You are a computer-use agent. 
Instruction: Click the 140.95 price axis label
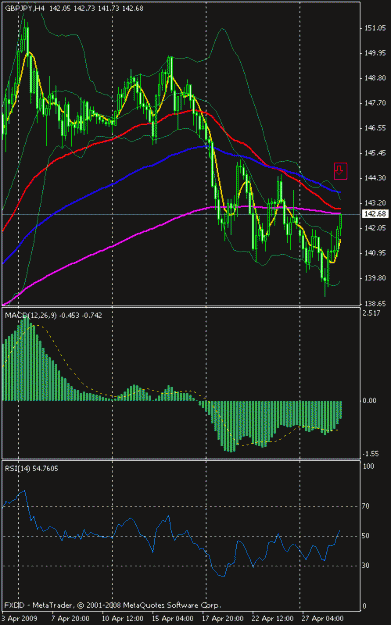tap(375, 253)
